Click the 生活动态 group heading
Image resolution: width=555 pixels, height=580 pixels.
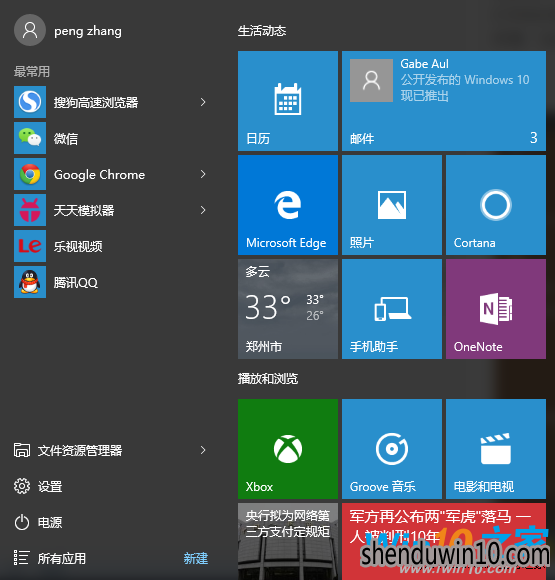click(x=262, y=31)
